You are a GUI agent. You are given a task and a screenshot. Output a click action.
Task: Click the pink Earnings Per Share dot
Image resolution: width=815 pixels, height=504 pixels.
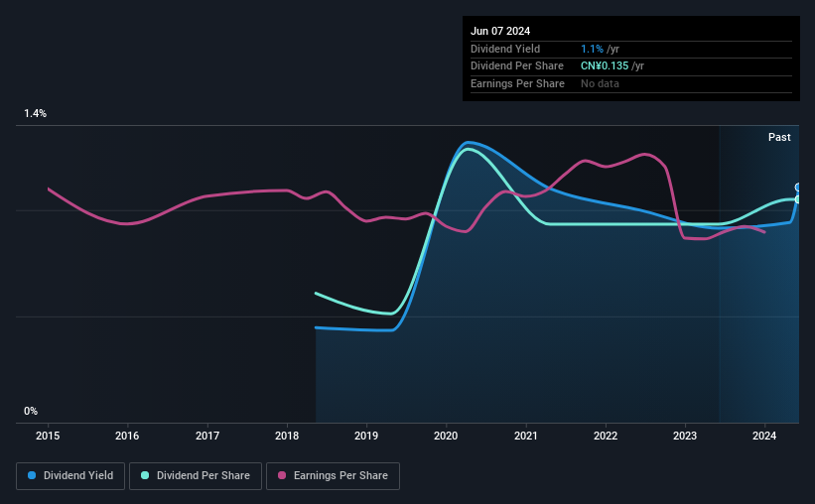pyautogui.click(x=282, y=475)
